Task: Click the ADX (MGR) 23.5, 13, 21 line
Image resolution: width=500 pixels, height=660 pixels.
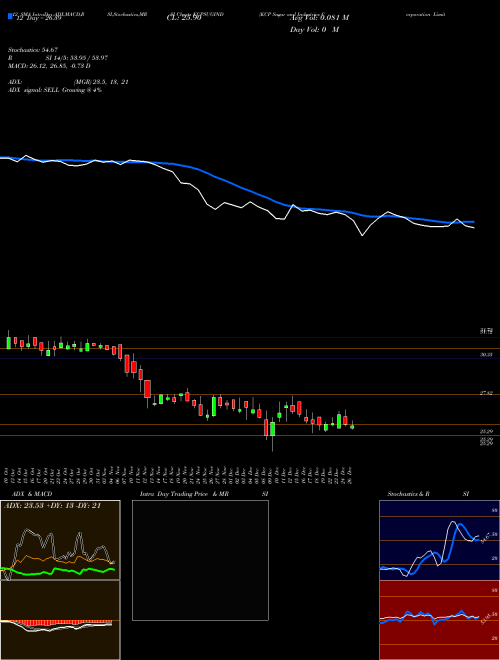Action: pos(68,82)
